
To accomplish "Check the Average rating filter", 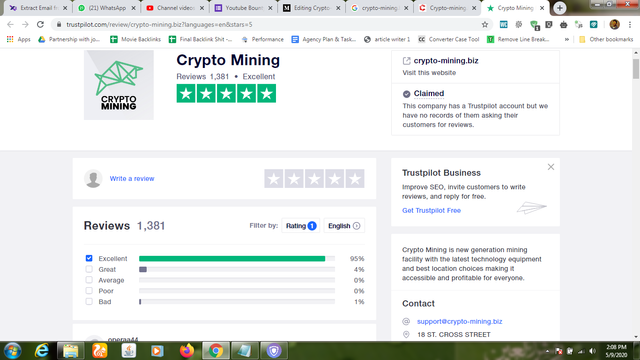I will [x=89, y=280].
